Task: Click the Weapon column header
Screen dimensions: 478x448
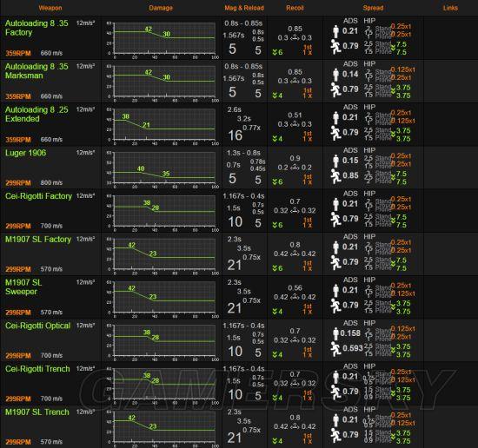Action: (50, 8)
